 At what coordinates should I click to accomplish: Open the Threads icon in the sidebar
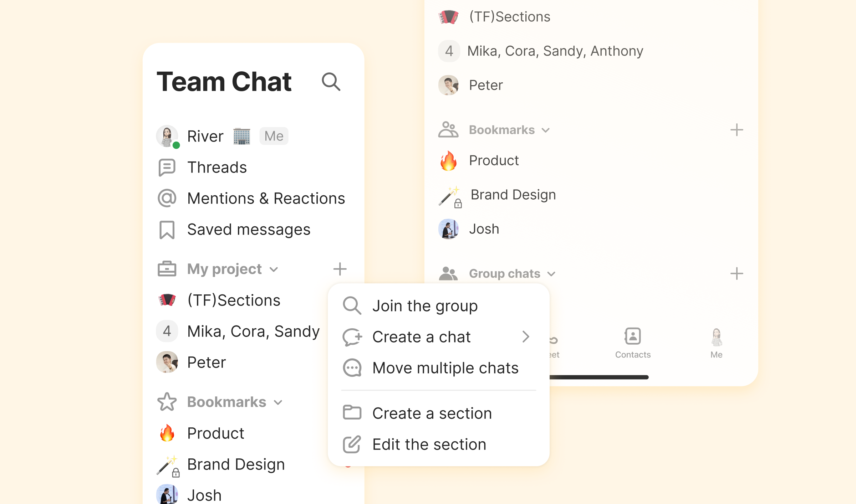167,168
